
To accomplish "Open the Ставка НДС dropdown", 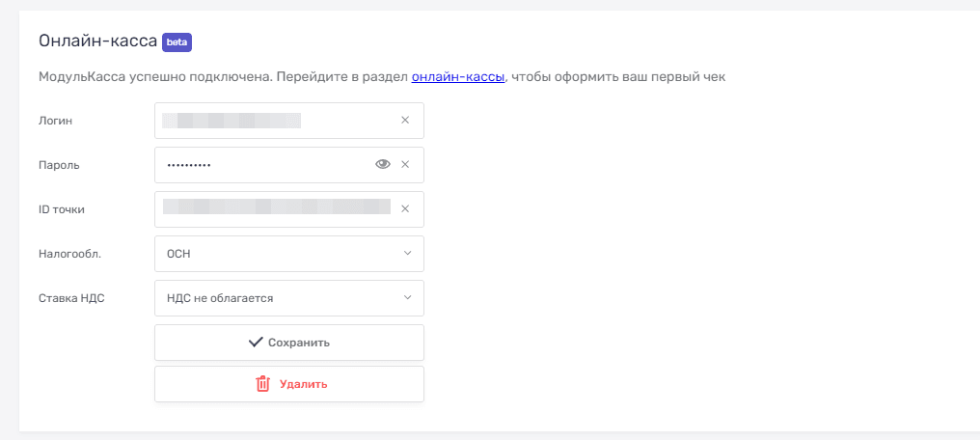I will (x=280, y=298).
